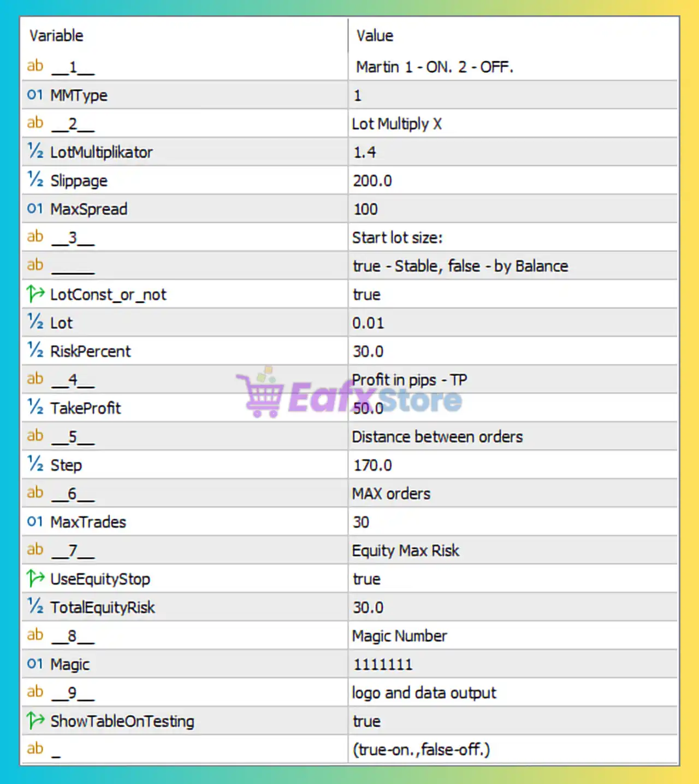
Task: Select the RiskPercent variable name
Action: pyautogui.click(x=91, y=351)
